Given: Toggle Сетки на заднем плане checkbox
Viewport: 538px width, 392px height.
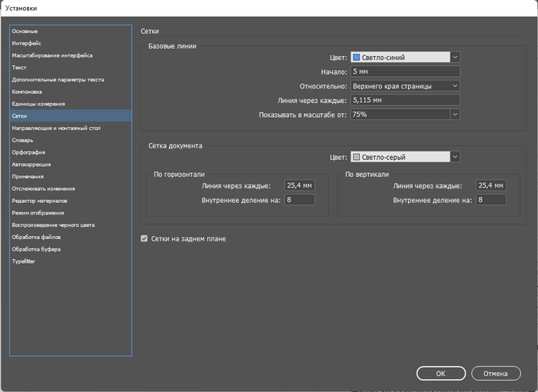Looking at the screenshot, I should 144,239.
